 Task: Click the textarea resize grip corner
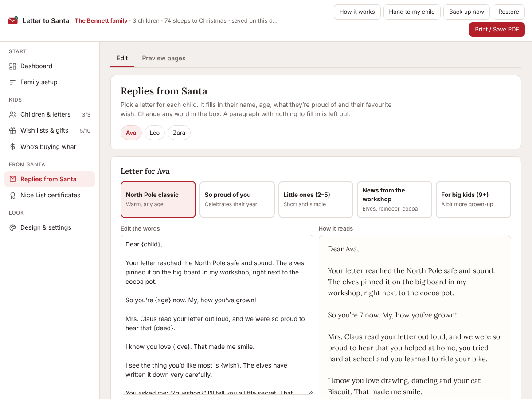(310, 391)
